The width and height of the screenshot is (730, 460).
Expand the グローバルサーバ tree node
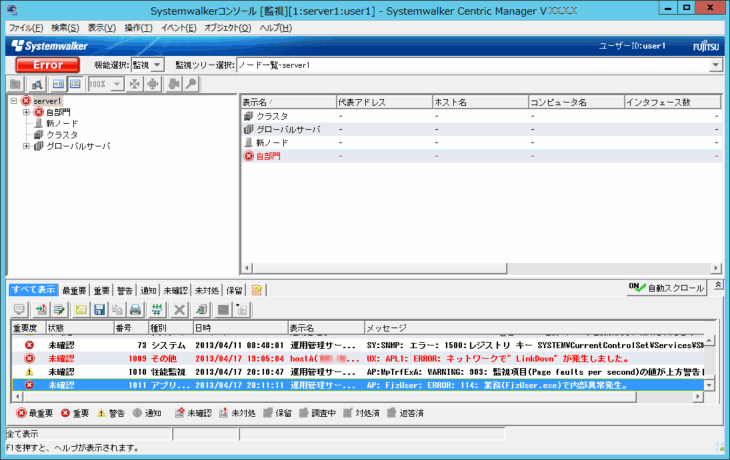[x=27, y=146]
